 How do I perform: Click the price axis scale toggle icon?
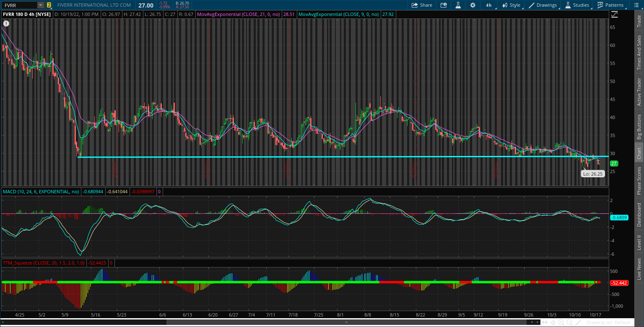click(x=614, y=14)
